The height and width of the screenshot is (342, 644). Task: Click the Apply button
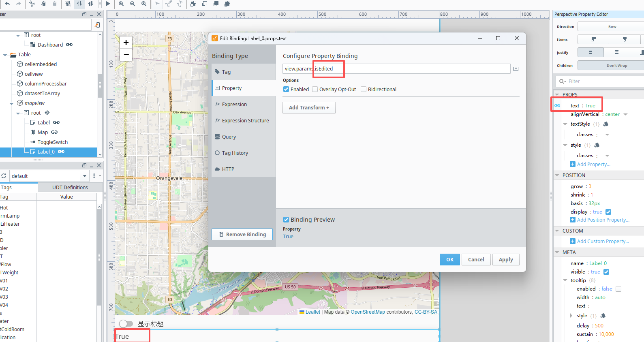point(506,260)
